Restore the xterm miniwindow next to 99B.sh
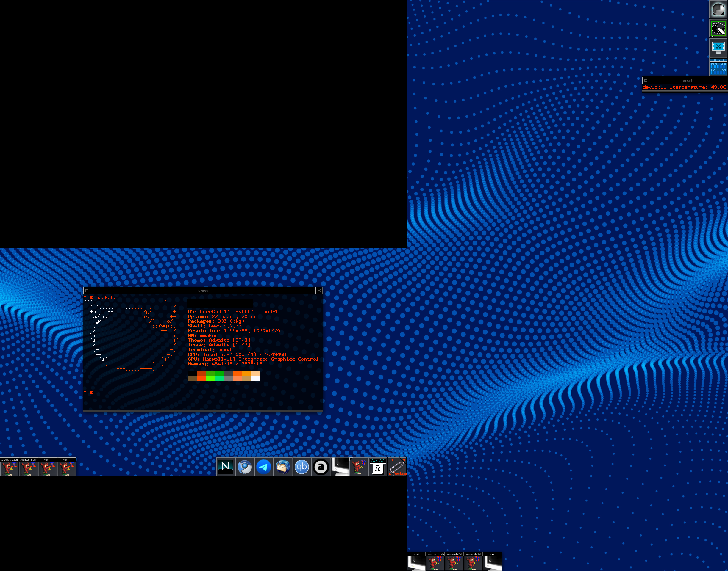 pyautogui.click(x=48, y=467)
